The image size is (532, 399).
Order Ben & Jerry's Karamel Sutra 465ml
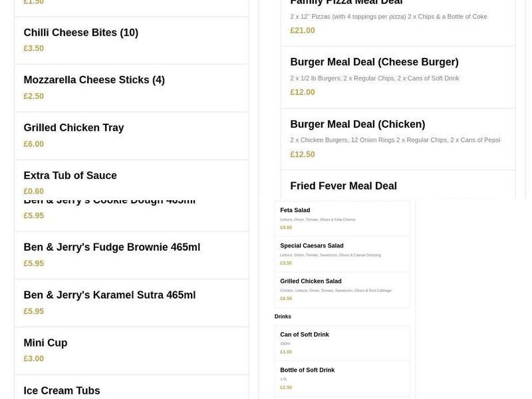109,295
